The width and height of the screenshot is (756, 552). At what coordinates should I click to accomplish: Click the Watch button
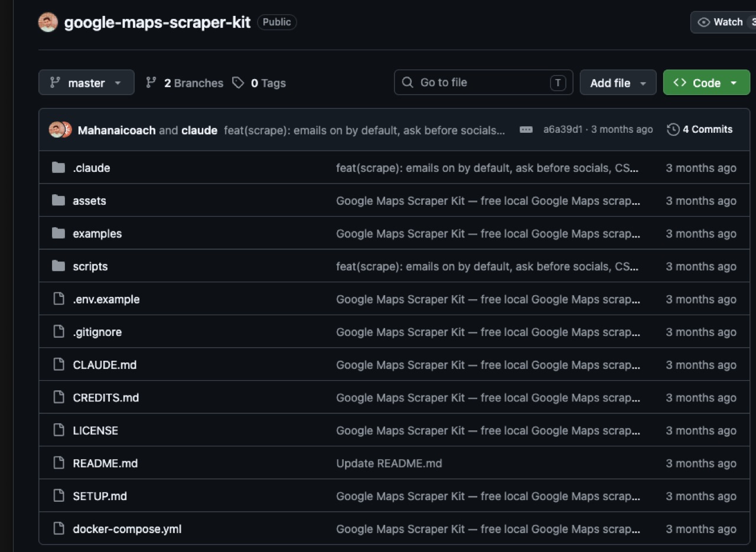tap(723, 22)
